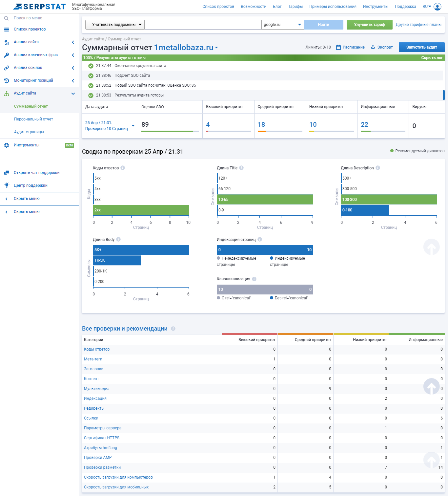Click info icon next to Длина Description
448x496 pixels.
378,168
